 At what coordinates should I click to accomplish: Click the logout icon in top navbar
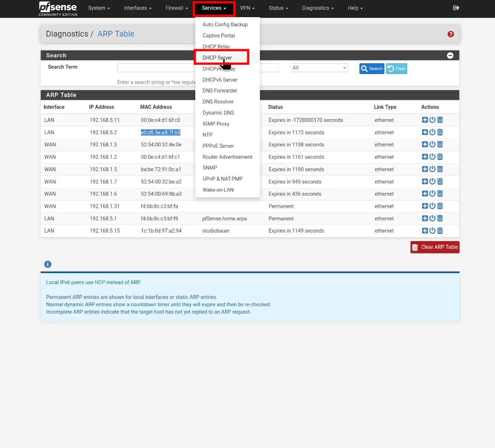[x=456, y=8]
